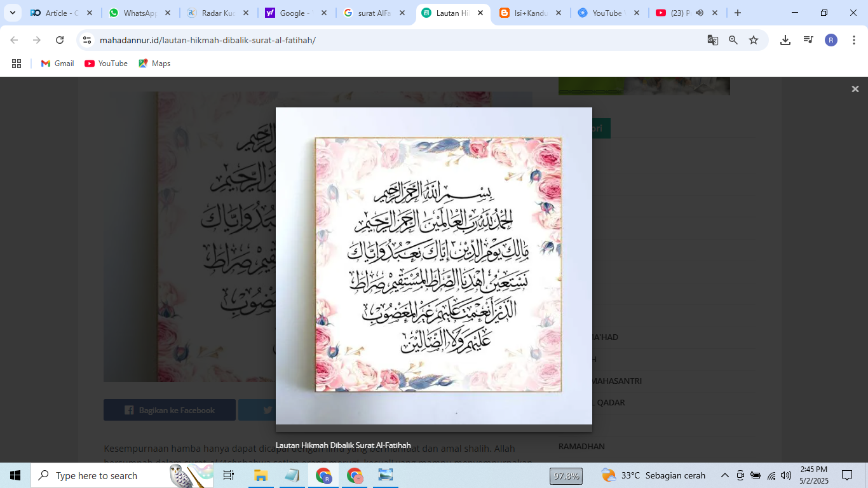Open the battery status tray icon
The image size is (868, 488).
(x=756, y=475)
